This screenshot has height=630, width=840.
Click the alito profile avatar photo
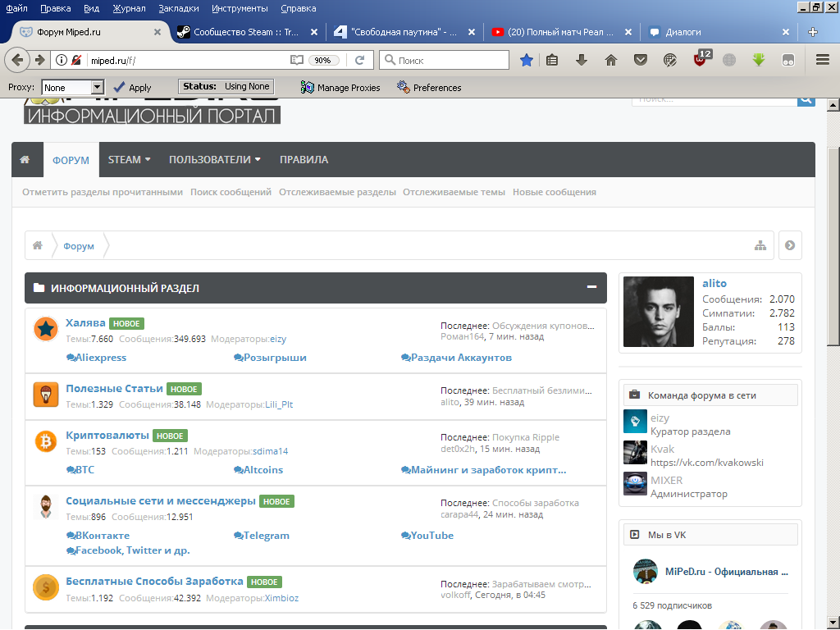point(659,312)
